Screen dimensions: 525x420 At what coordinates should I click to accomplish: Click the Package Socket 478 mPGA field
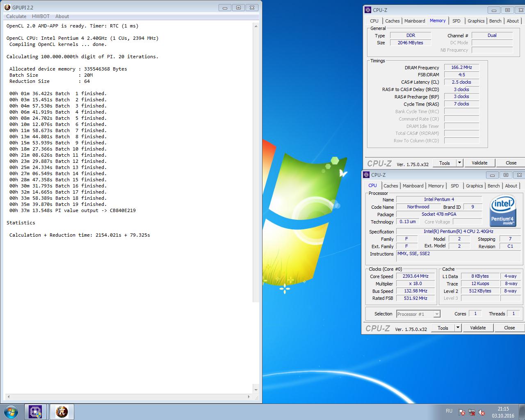439,214
